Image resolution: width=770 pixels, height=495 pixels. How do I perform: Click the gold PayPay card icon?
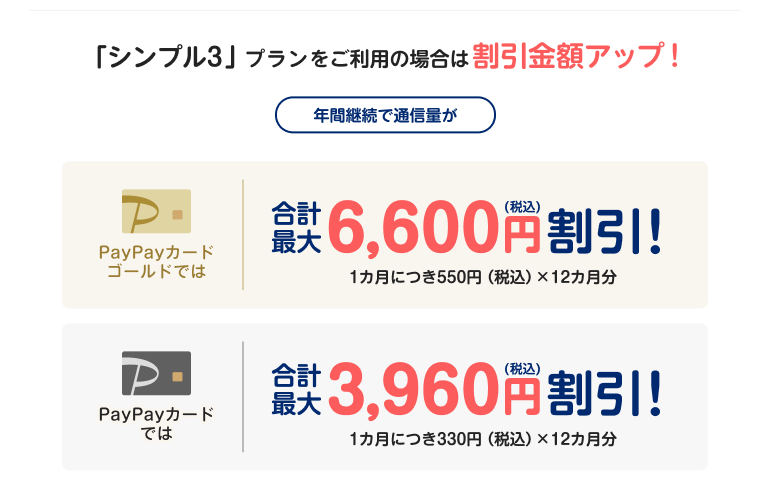click(x=156, y=211)
